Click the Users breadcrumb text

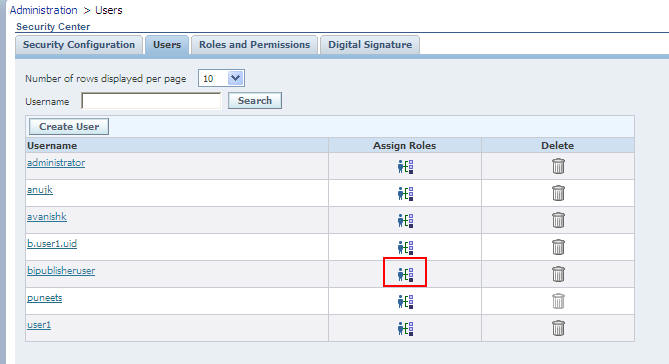click(x=109, y=10)
